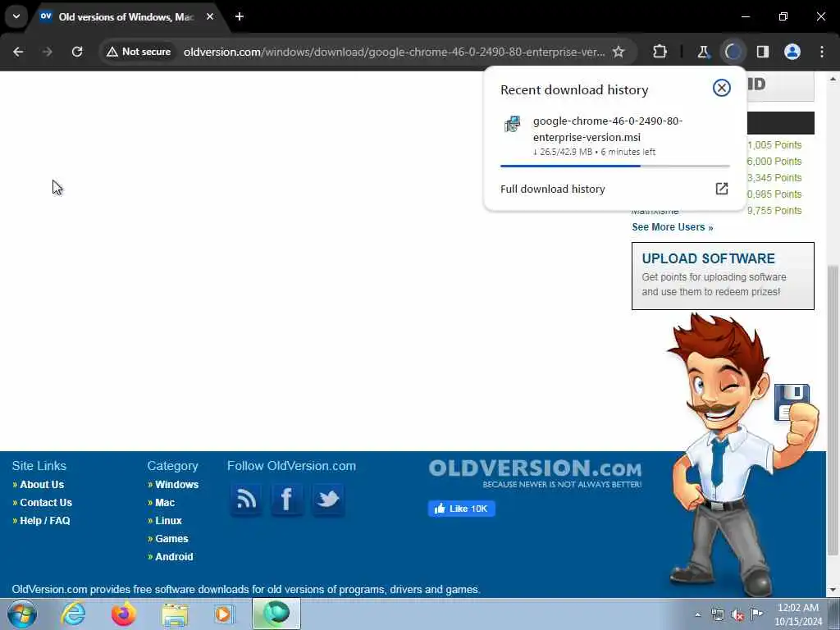Image resolution: width=840 pixels, height=630 pixels.
Task: Click the taskbar clock 12:02 AM
Action: tap(797, 614)
